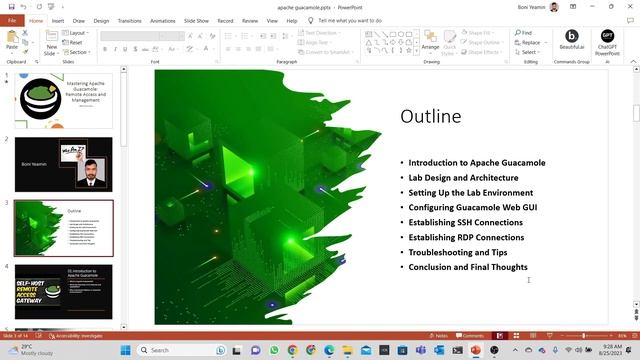Screen dimensions: 640x360
Task: Toggle Notes pane in status bar
Action: point(439,336)
